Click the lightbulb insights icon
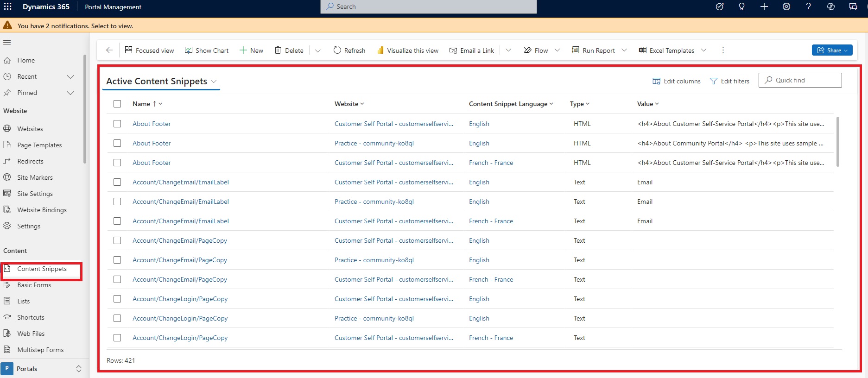This screenshot has height=378, width=868. click(x=741, y=6)
